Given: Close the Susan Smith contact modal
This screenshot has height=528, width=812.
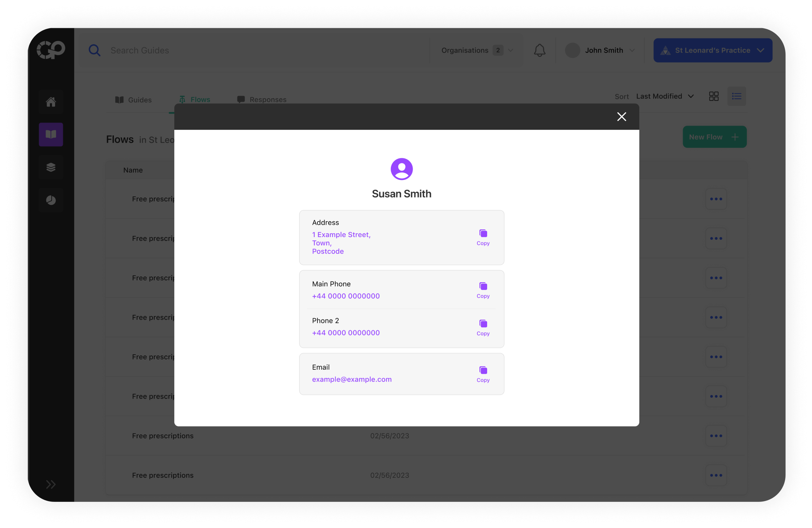Looking at the screenshot, I should [622, 116].
